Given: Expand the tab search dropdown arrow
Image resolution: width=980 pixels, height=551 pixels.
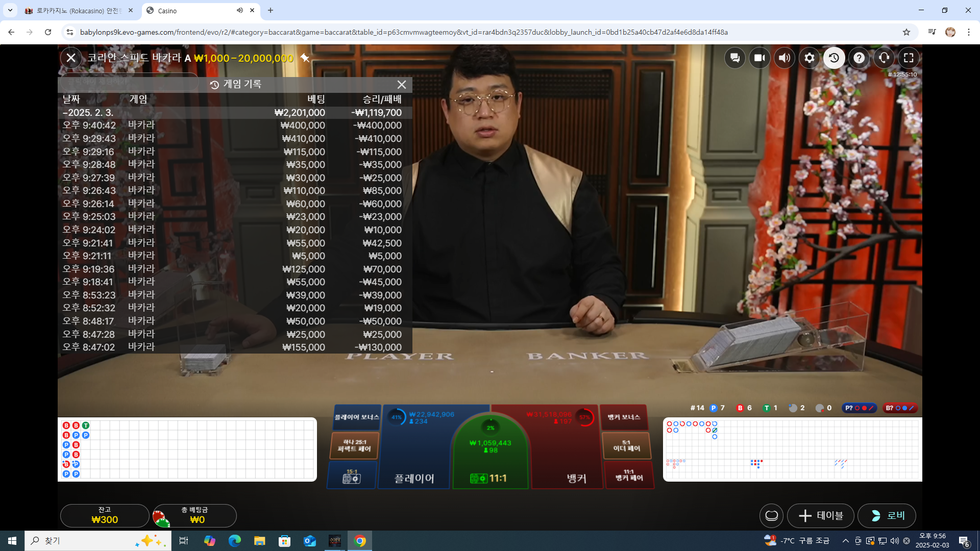Looking at the screenshot, I should coord(10,10).
